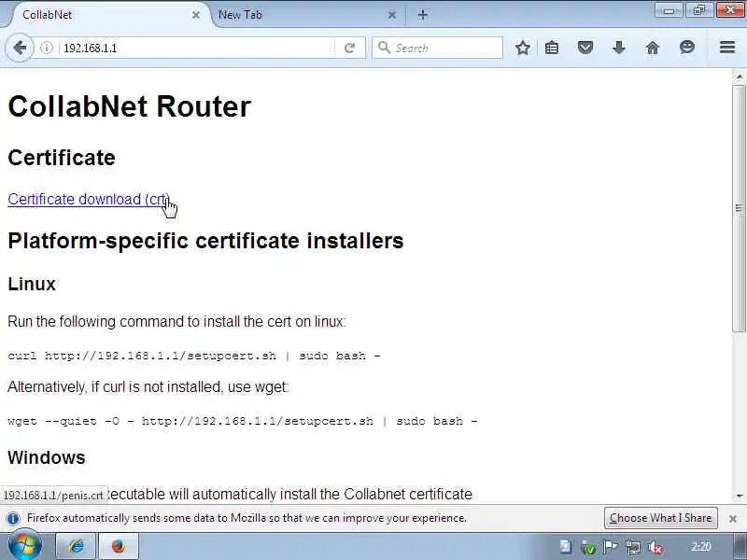Click the muted volume tray icon
Screen dimensions: 747x560
(x=656, y=547)
